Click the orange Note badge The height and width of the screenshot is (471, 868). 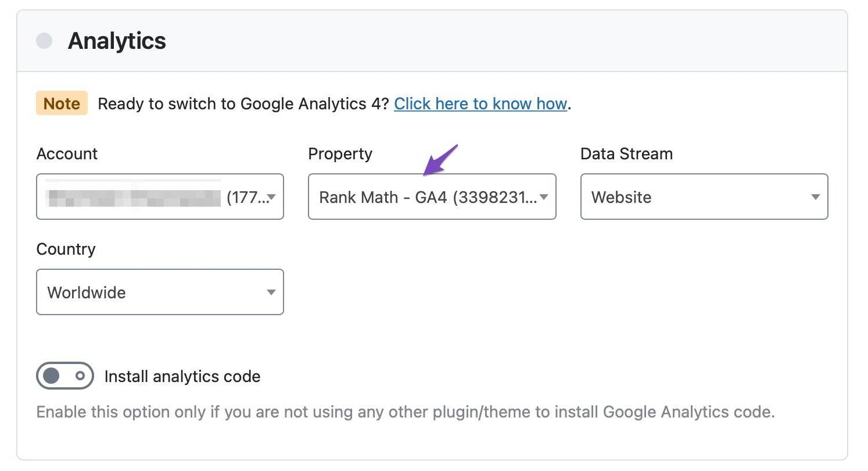tap(62, 104)
